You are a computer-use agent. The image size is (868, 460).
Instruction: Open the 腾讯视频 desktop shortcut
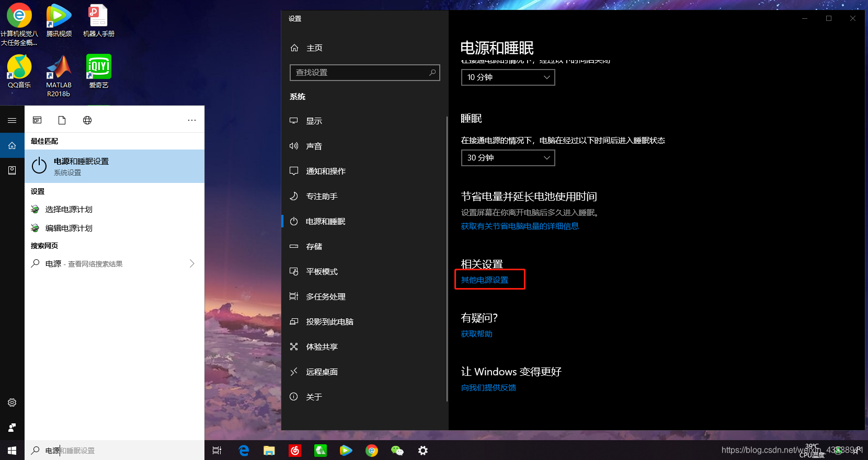pos(59,21)
